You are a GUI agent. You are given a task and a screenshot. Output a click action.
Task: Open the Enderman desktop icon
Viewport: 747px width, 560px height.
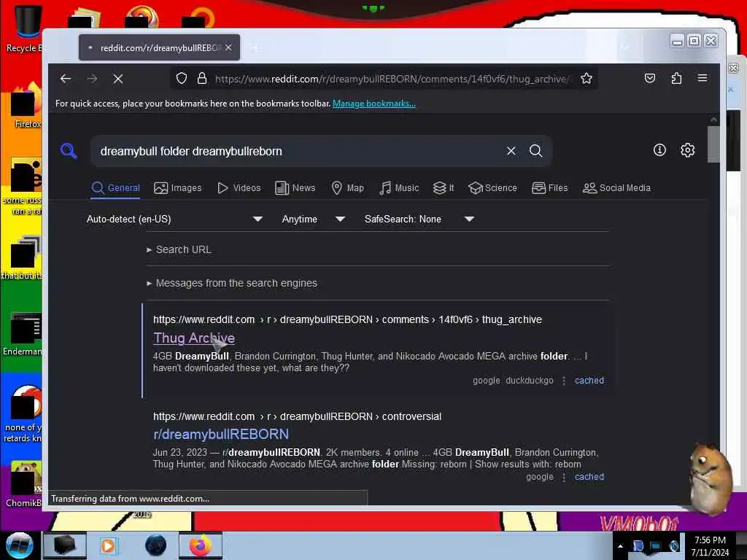coord(24,333)
